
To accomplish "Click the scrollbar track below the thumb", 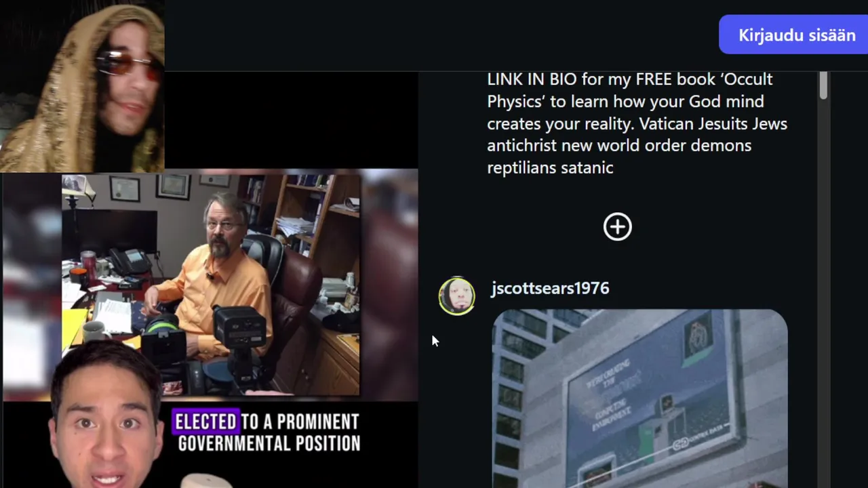I will coord(823,291).
